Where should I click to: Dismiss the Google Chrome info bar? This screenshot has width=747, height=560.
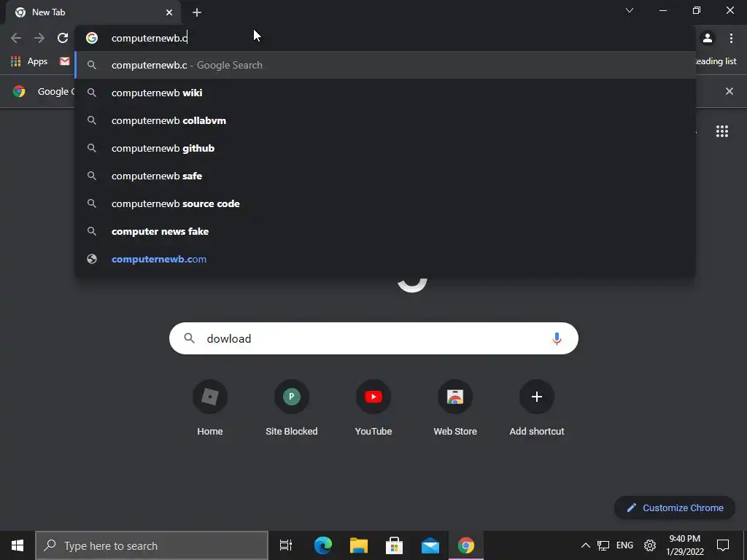click(729, 91)
